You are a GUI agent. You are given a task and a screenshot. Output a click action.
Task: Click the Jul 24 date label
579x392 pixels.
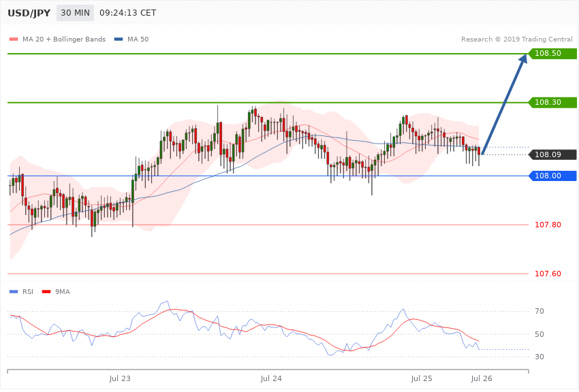270,378
